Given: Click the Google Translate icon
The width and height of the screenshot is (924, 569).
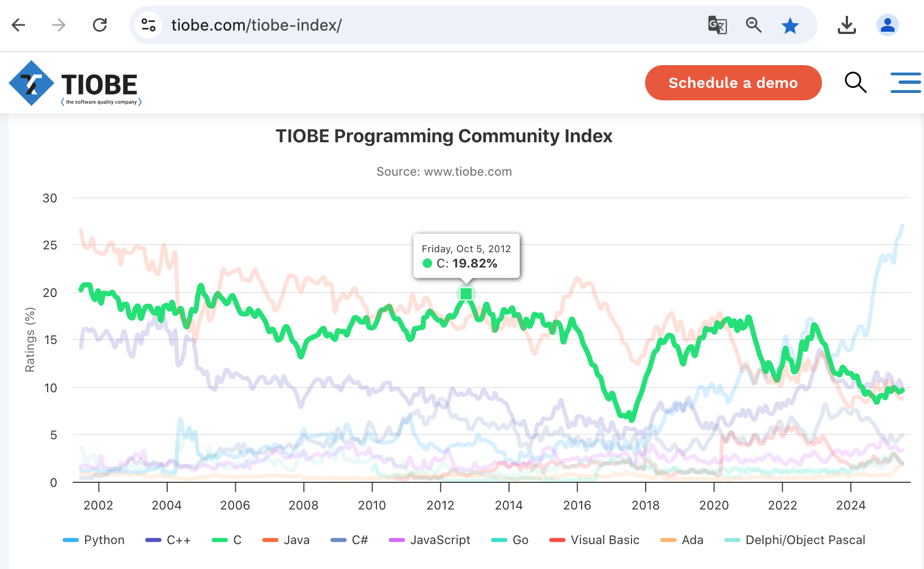Looking at the screenshot, I should (x=717, y=25).
